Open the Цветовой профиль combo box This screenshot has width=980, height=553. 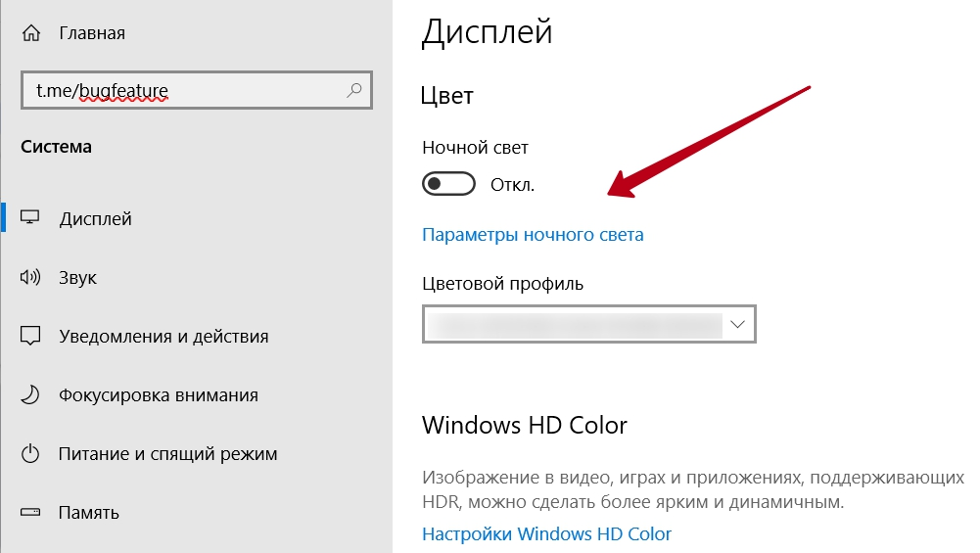coord(573,324)
